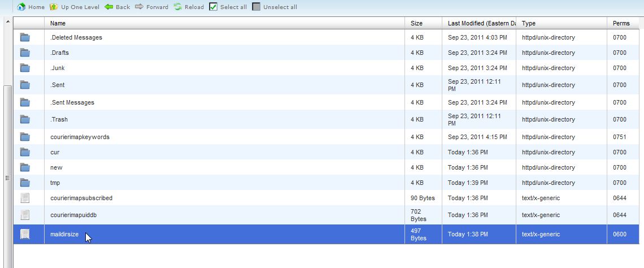The width and height of the screenshot is (644, 268).
Task: Go up one level in directory
Action: 54,7
